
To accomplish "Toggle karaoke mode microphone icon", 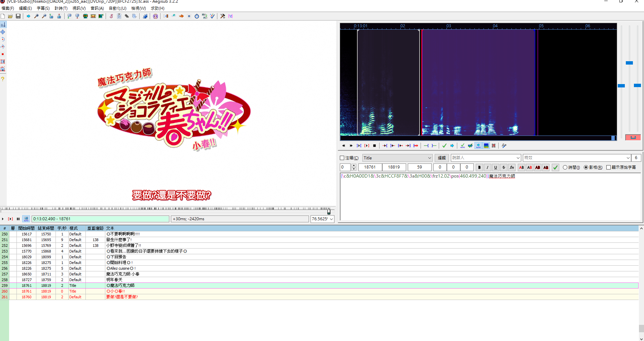I will tap(504, 146).
